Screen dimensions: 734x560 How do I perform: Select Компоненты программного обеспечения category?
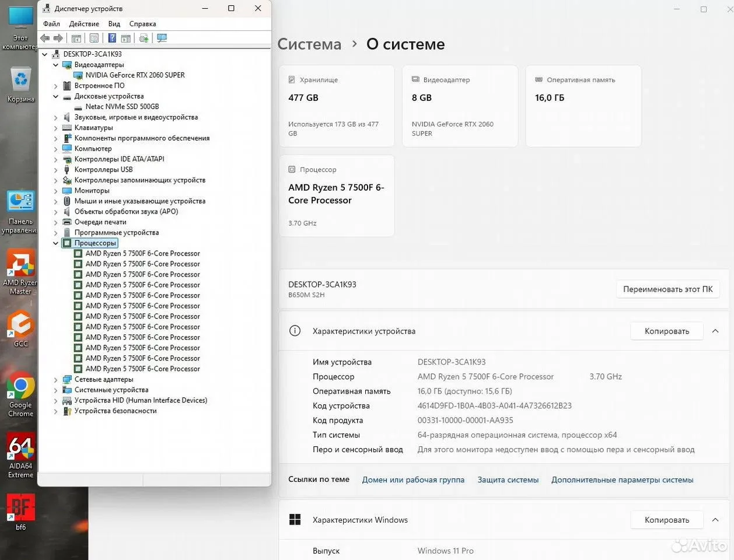[x=142, y=138]
